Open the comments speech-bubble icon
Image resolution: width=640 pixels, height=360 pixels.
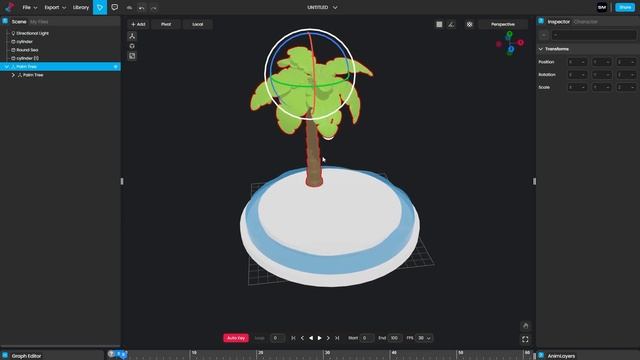[x=115, y=7]
